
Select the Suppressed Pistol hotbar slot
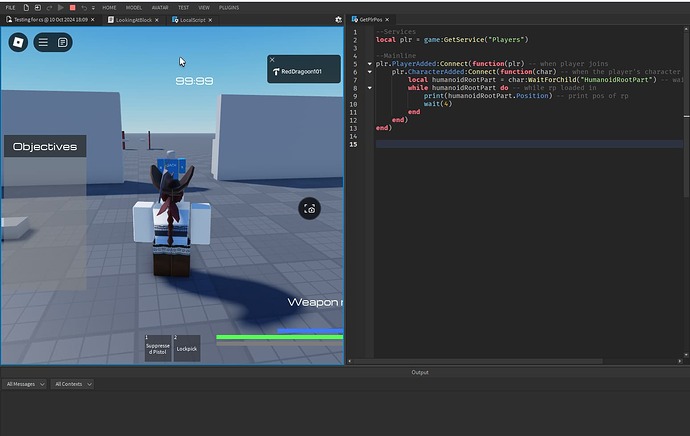158,348
